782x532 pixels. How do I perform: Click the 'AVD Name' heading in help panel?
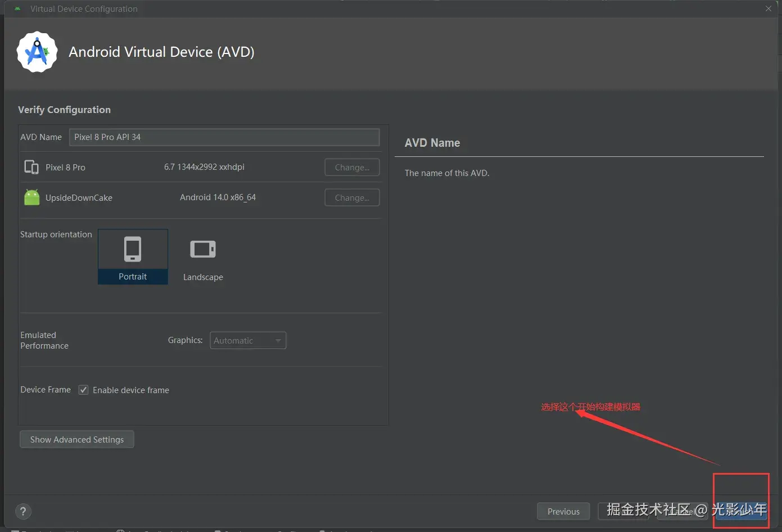tap(432, 143)
